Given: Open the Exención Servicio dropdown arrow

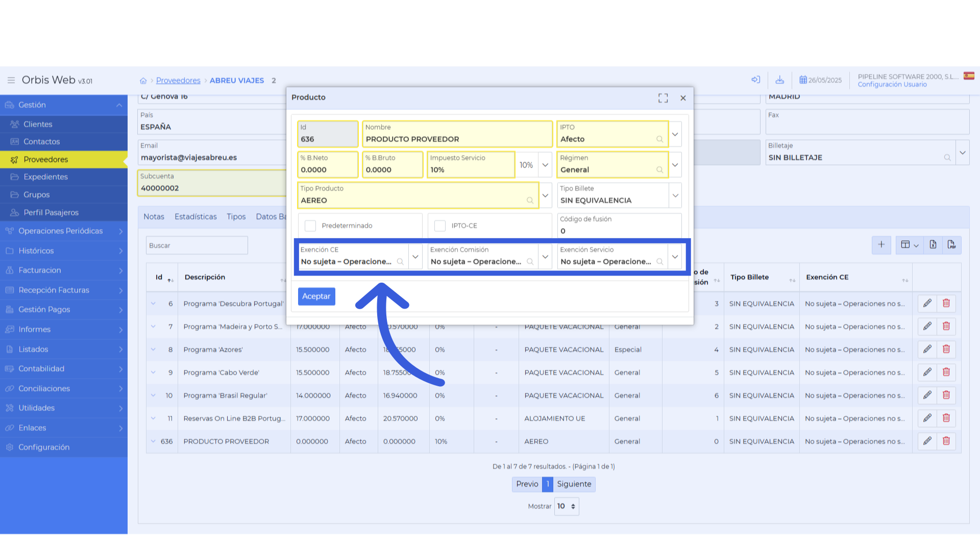Looking at the screenshot, I should [675, 257].
